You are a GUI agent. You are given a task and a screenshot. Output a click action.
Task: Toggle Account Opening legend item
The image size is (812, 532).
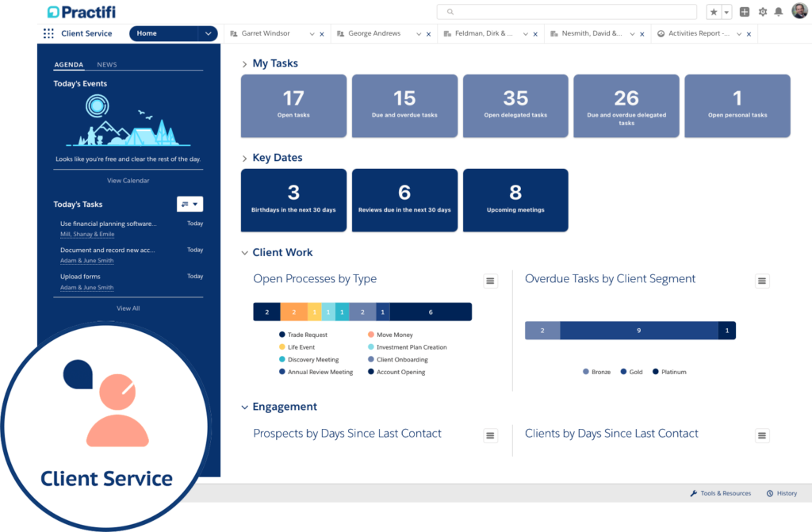[396, 372]
